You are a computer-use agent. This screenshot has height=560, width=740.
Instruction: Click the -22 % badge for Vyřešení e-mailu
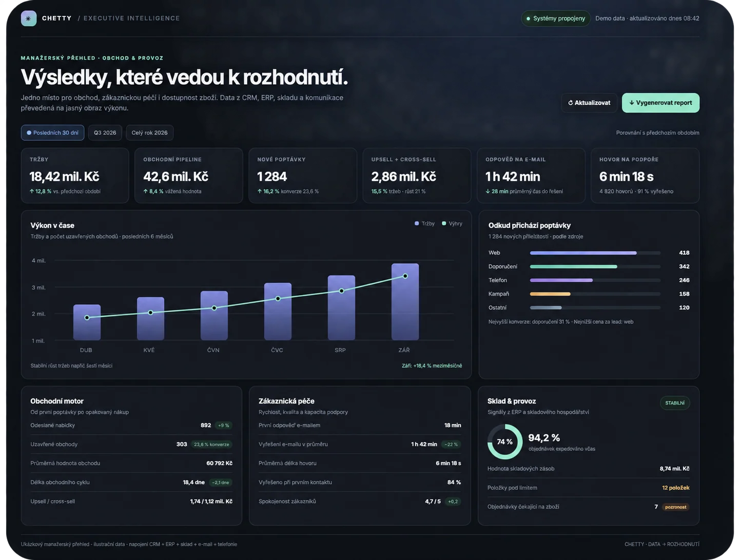[x=451, y=445]
